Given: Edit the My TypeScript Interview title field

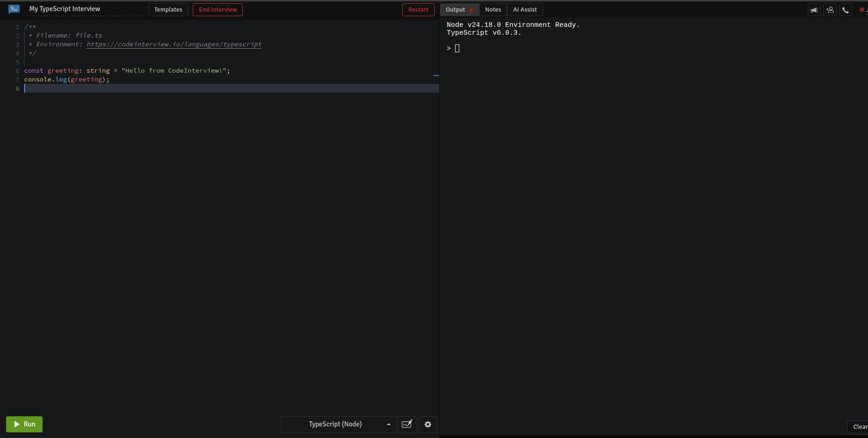Looking at the screenshot, I should pos(85,9).
